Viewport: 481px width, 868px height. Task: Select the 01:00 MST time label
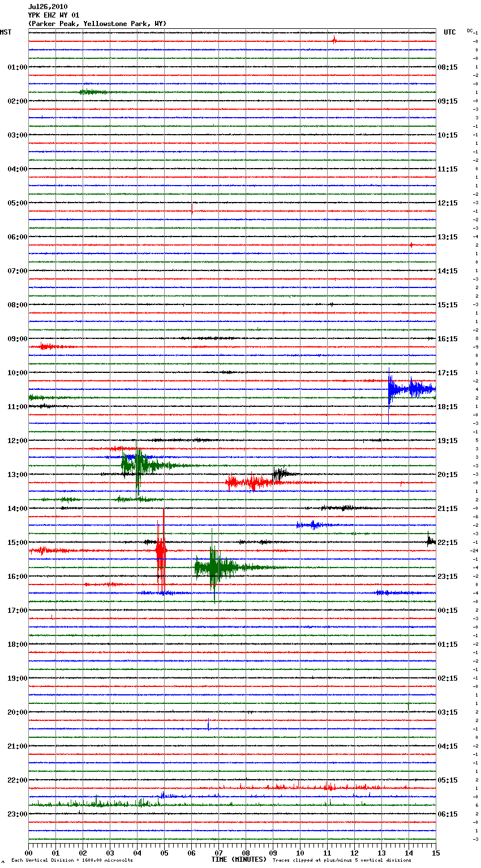click(17, 67)
